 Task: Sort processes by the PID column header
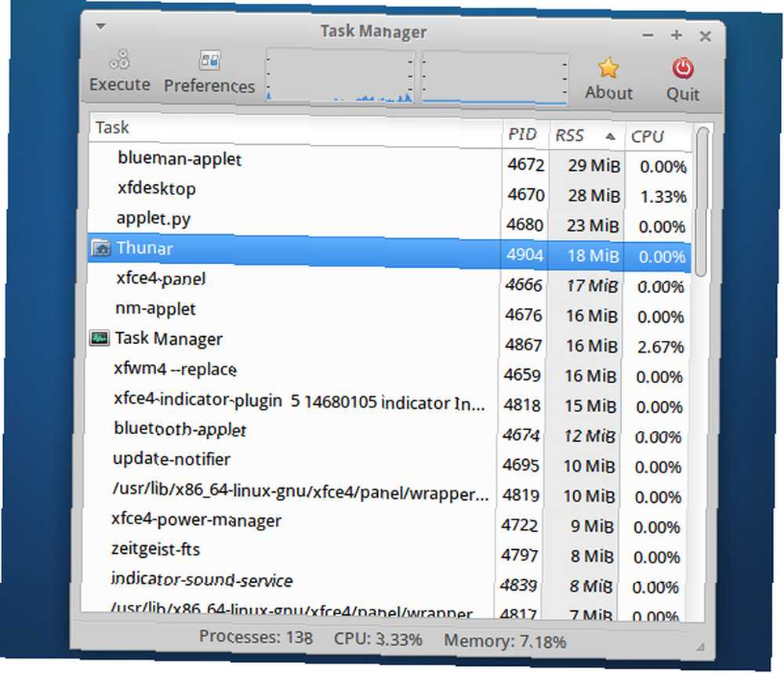coord(525,134)
